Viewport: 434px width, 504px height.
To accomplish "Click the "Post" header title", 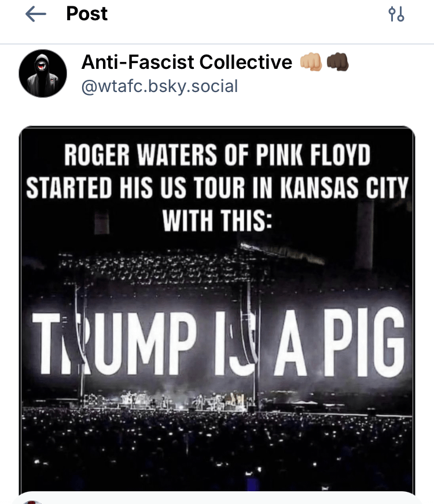I will pyautogui.click(x=87, y=14).
